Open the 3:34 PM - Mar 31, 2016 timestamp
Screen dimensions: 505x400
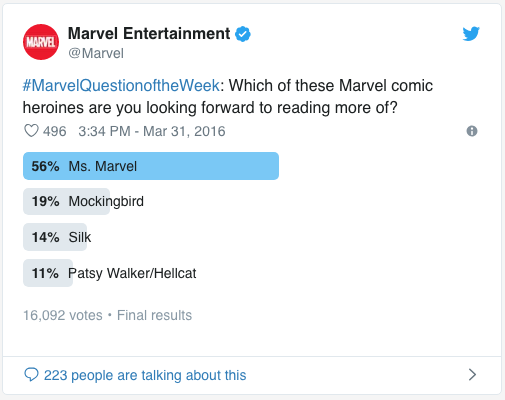(152, 131)
